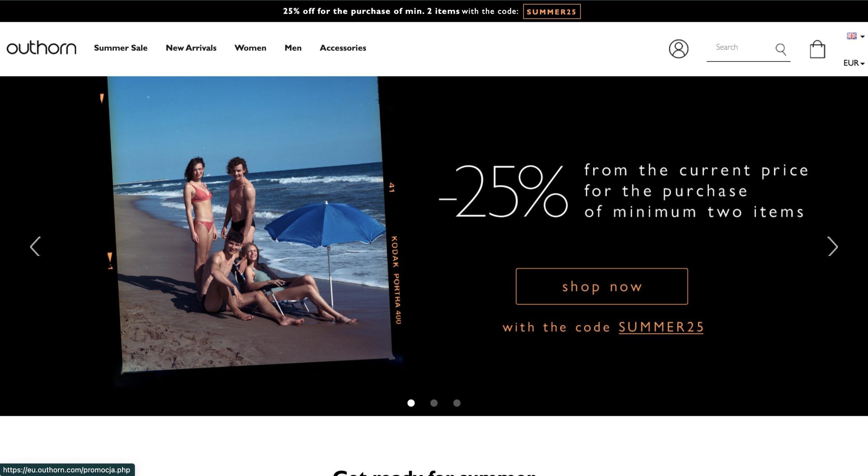The width and height of the screenshot is (868, 476).
Task: Click the UK flag language icon
Action: click(x=852, y=36)
